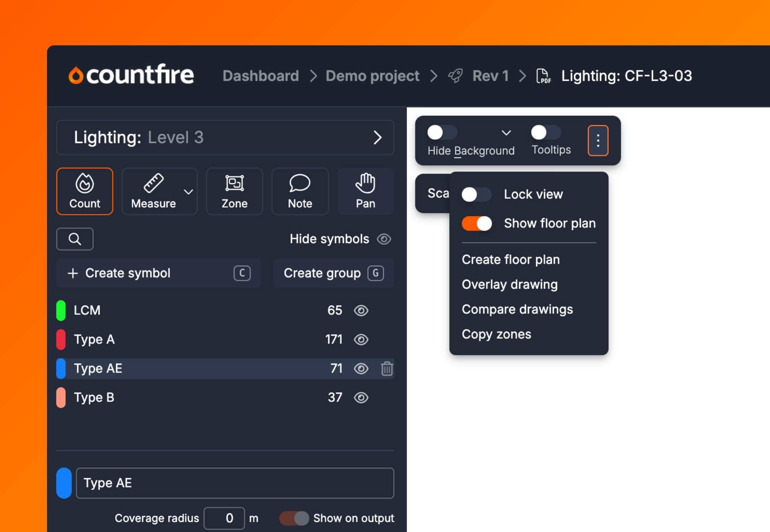Click the Countfire logo
Viewport: 770px width, 532px height.
(x=131, y=75)
